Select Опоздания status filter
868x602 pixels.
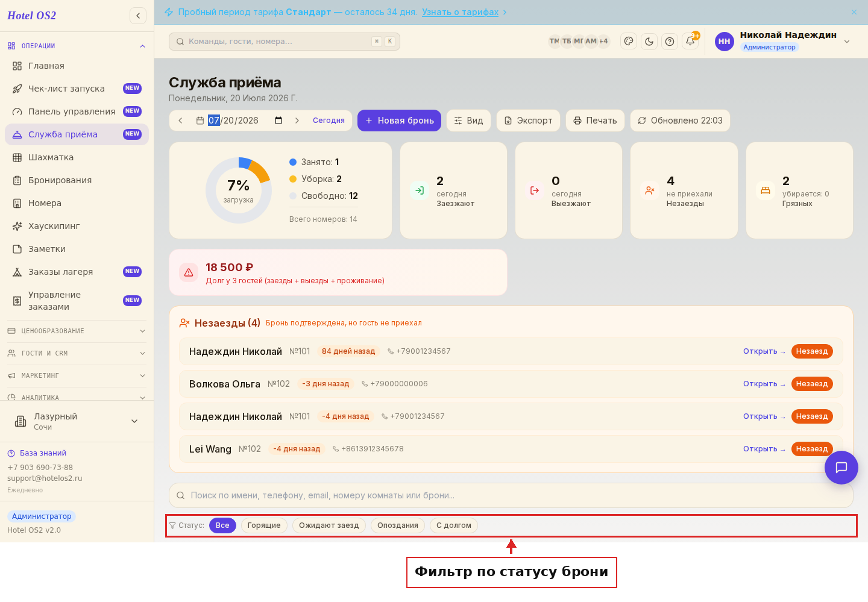click(398, 525)
